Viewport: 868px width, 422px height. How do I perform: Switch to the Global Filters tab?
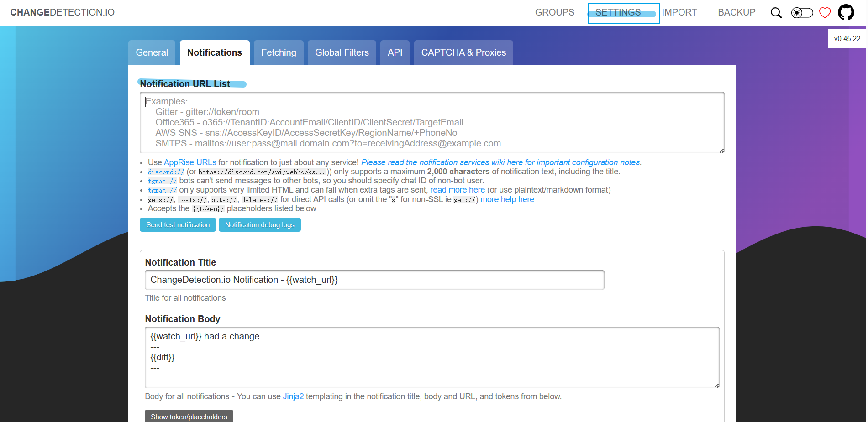(x=342, y=53)
